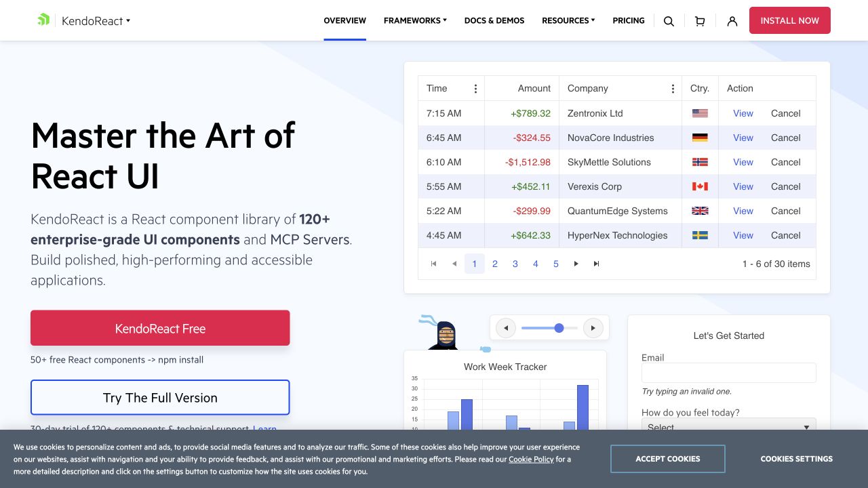Open the shopping cart icon
Image resolution: width=868 pixels, height=488 pixels.
click(x=700, y=21)
